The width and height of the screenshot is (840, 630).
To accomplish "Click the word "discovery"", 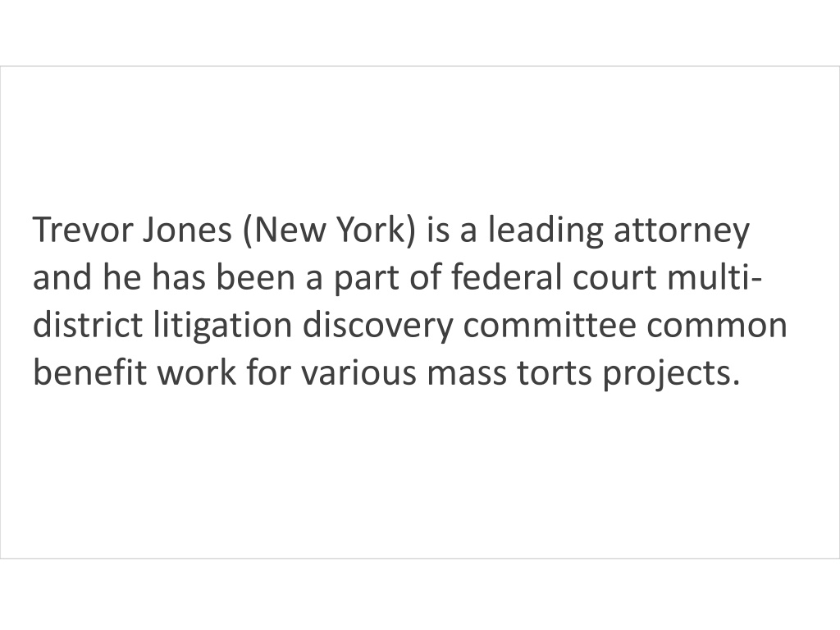I will point(377,327).
